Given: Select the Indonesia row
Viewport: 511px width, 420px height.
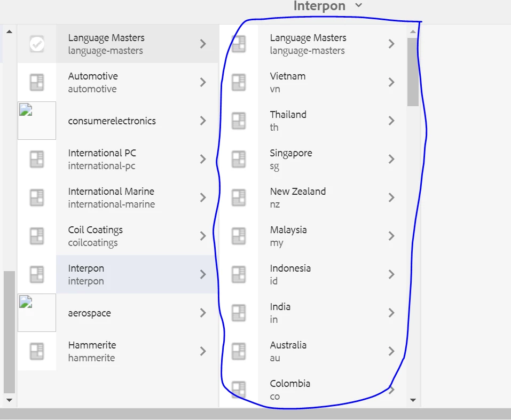Looking at the screenshot, I should (x=313, y=274).
